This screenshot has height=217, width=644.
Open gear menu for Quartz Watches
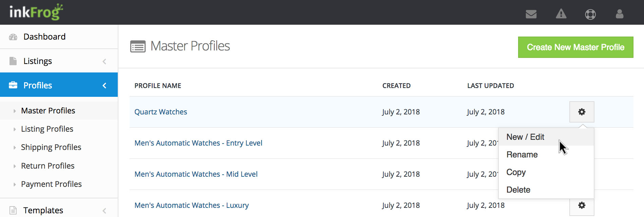pyautogui.click(x=582, y=112)
